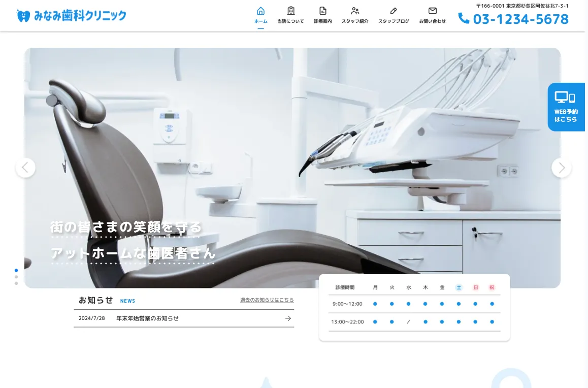
Task: Open the スタッフ紹介 menu label
Action: pyautogui.click(x=355, y=21)
